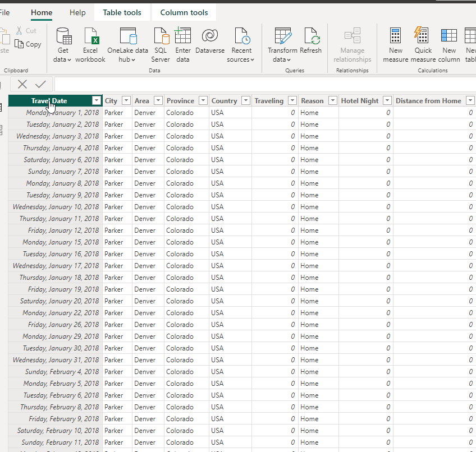Create a New measure
Viewport: 476px width, 452px height.
[x=396, y=37]
